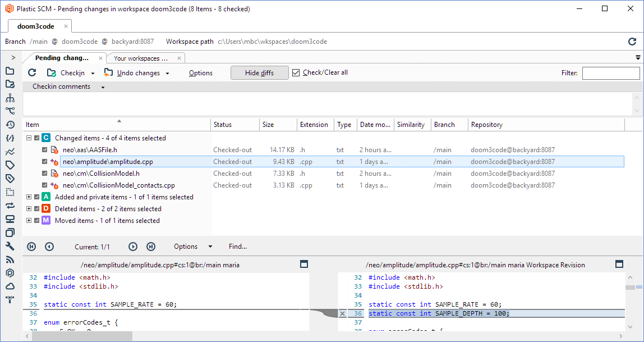Uncheck the Changed items group checkbox
Image resolution: width=644 pixels, height=342 pixels.
(37, 138)
